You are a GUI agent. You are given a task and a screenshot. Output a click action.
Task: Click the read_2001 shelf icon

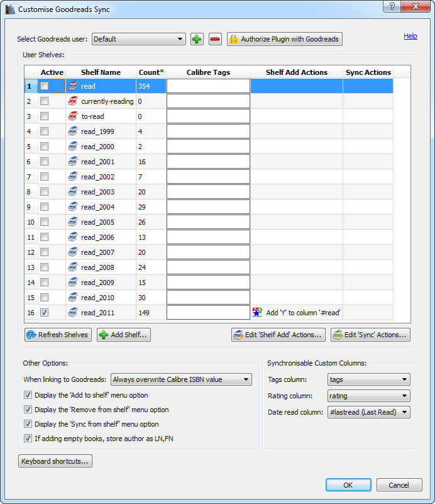pyautogui.click(x=73, y=161)
